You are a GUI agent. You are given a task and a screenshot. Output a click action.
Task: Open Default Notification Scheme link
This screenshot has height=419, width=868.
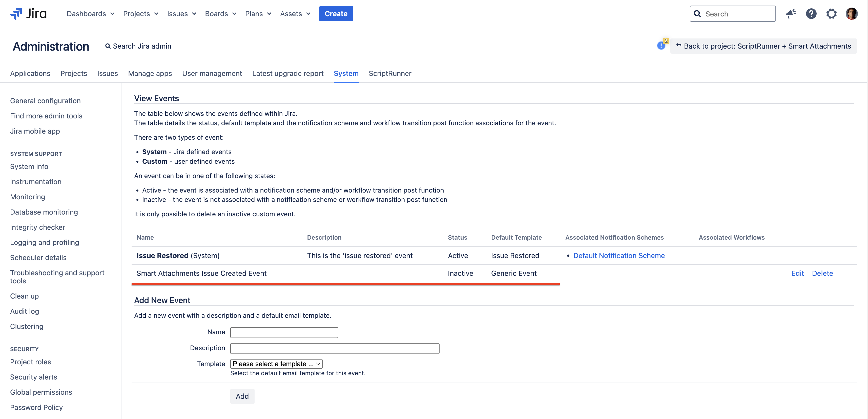click(x=619, y=256)
